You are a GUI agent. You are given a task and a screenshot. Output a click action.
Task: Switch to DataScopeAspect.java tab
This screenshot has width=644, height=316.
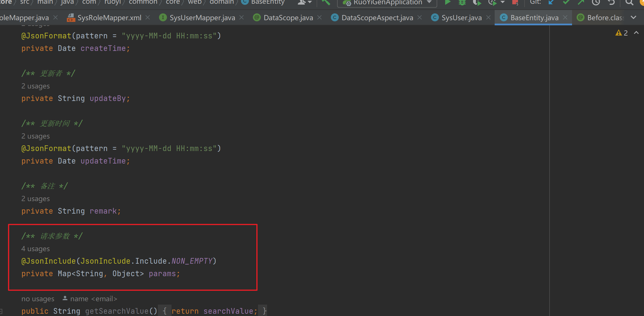(377, 18)
